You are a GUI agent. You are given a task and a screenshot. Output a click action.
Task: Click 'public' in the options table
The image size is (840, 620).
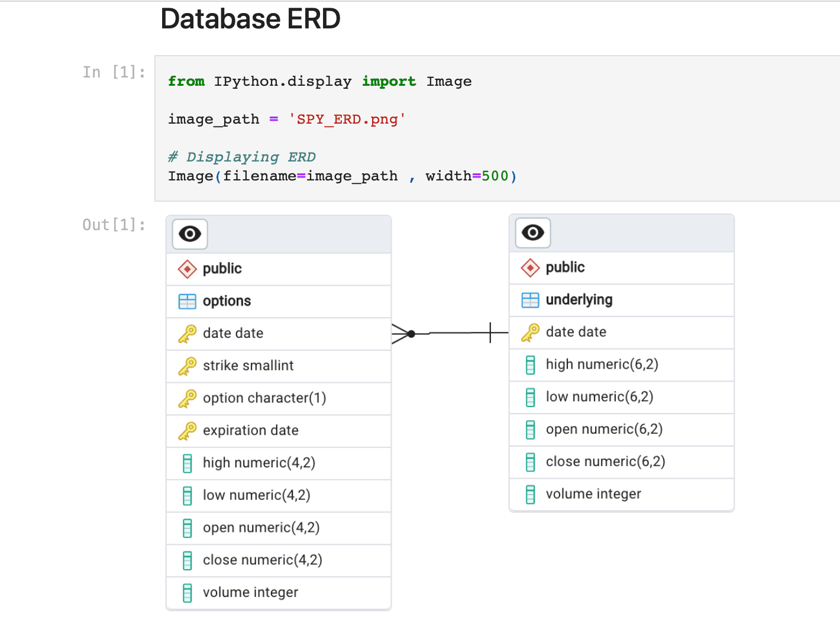(x=222, y=269)
